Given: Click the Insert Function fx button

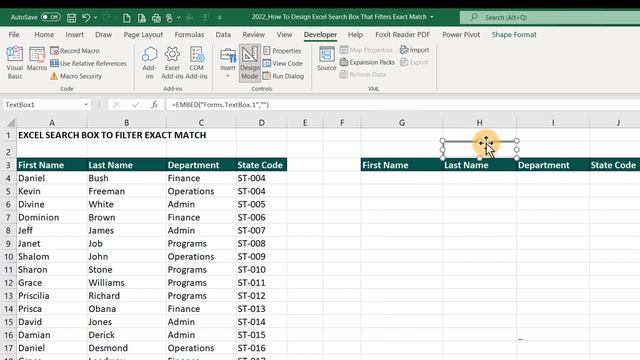Looking at the screenshot, I should [x=154, y=105].
